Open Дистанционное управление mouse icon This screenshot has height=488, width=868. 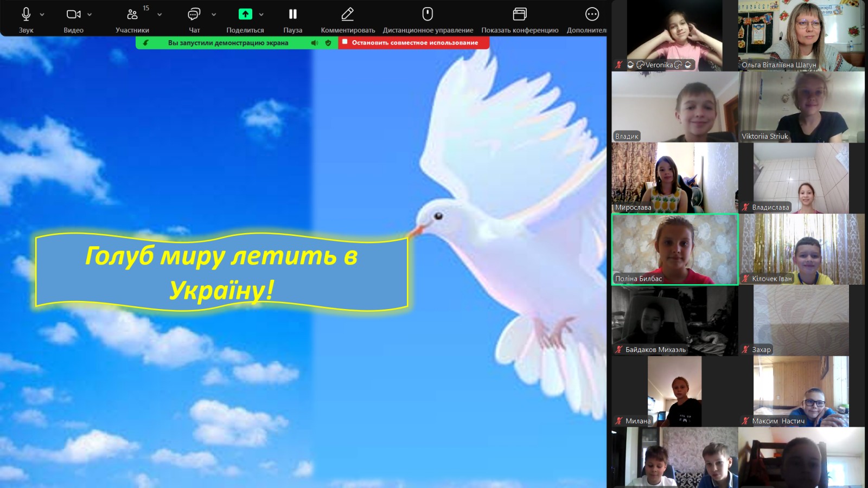(x=427, y=15)
